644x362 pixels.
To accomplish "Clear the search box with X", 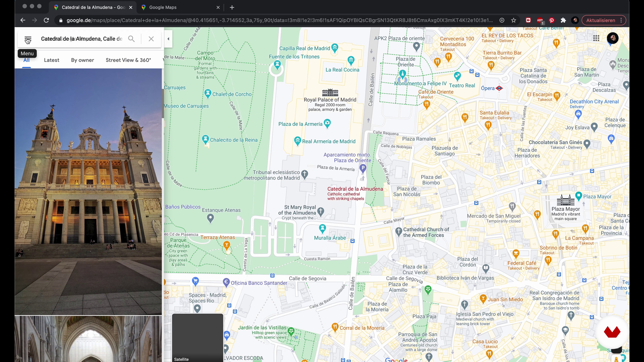I will point(151,39).
